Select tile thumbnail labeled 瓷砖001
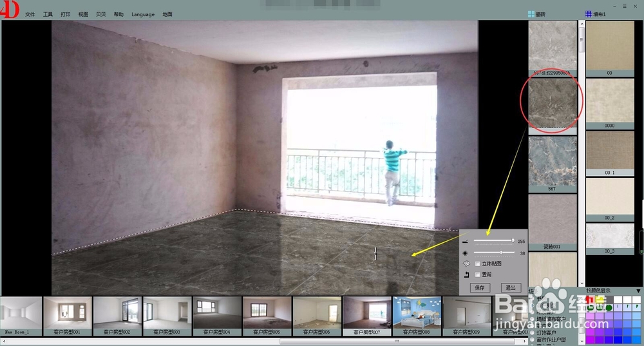 (553, 222)
